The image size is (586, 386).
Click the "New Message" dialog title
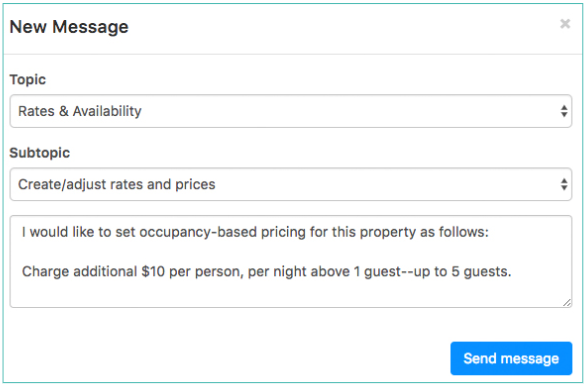click(69, 27)
